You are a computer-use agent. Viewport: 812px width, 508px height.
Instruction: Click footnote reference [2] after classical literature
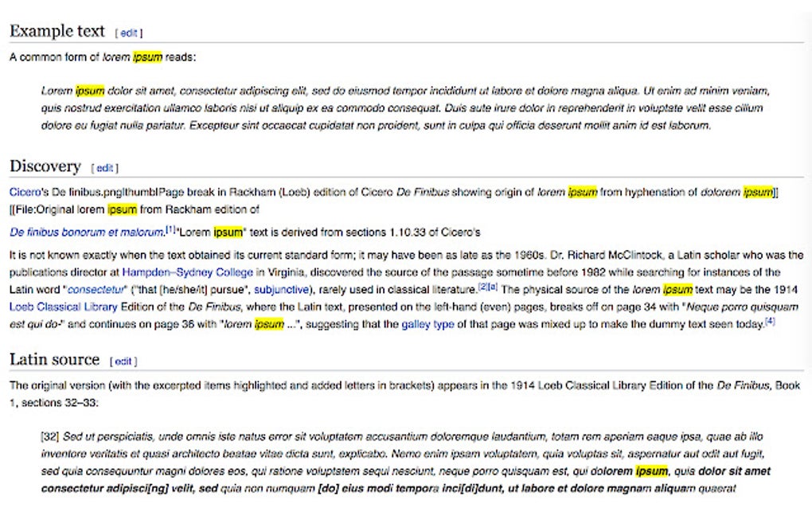[482, 287]
